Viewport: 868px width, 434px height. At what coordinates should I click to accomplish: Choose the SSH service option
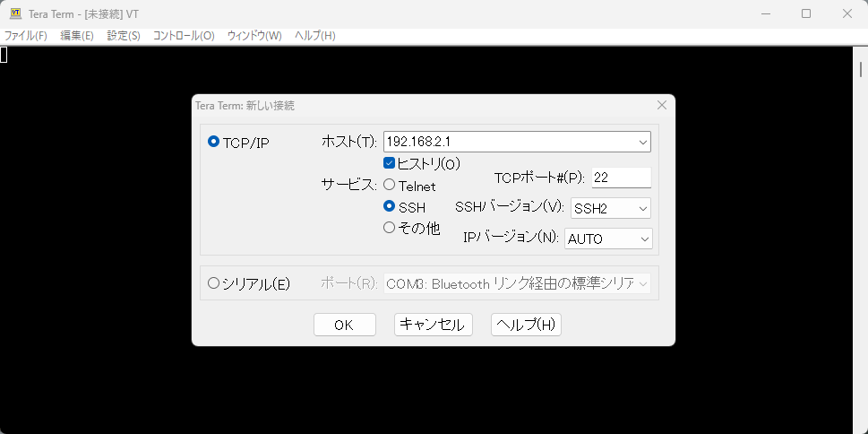click(389, 206)
